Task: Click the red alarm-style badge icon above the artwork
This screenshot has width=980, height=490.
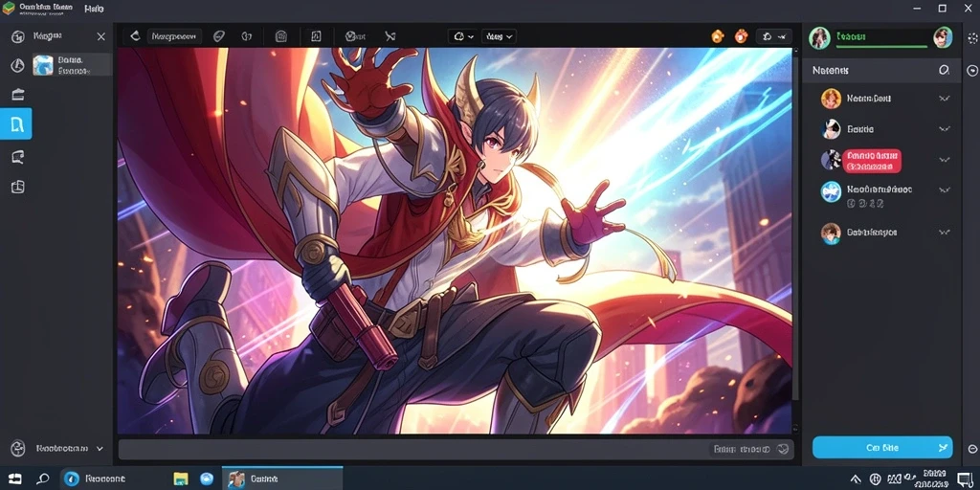Action: point(742,36)
